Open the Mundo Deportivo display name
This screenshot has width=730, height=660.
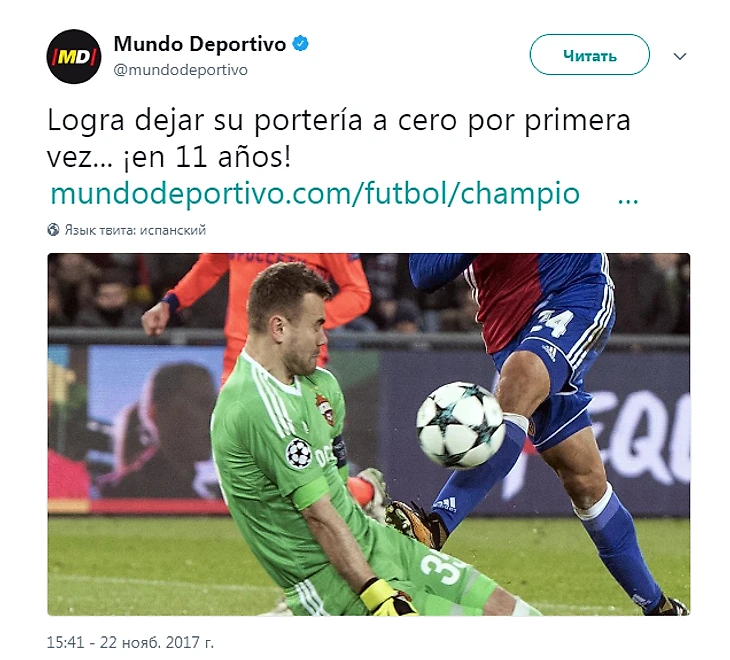199,44
